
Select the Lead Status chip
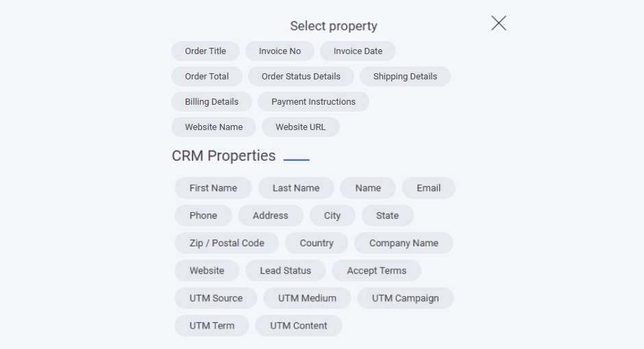[x=285, y=271]
